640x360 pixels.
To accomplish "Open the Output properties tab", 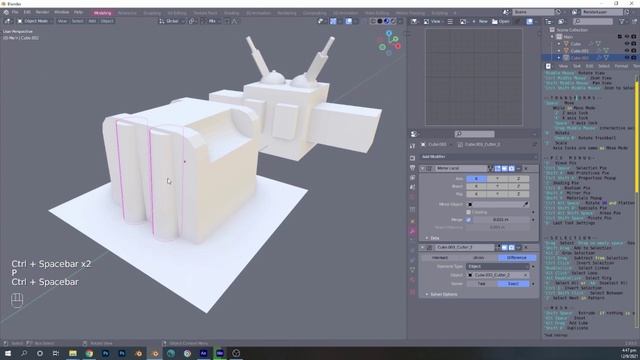I will point(413,168).
